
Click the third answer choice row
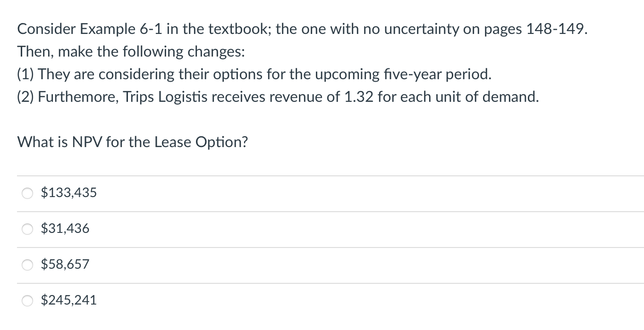(189, 264)
